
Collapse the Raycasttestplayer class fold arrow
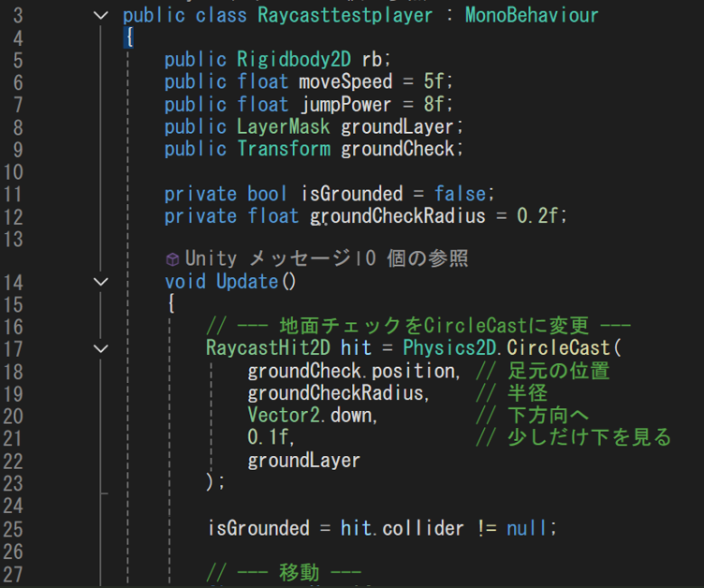pos(101,16)
